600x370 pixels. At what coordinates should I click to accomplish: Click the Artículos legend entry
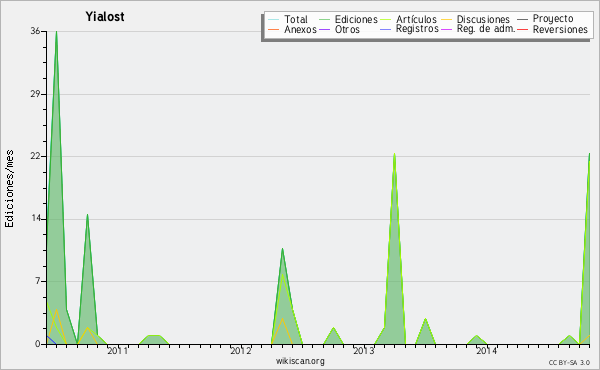click(408, 19)
